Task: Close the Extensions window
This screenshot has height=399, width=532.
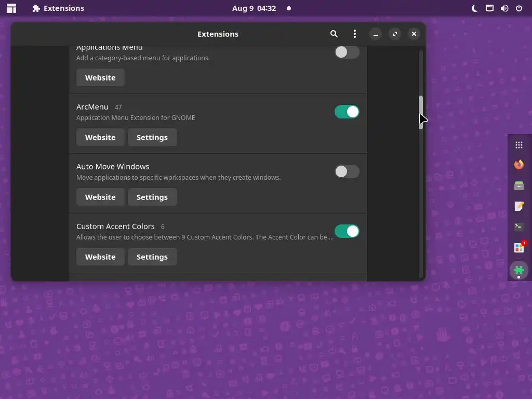Action: point(414,34)
